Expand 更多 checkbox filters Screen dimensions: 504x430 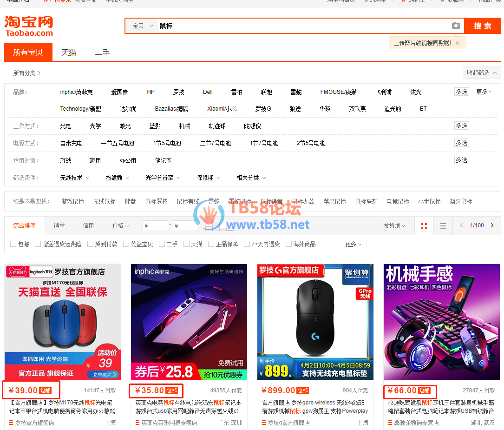click(353, 244)
